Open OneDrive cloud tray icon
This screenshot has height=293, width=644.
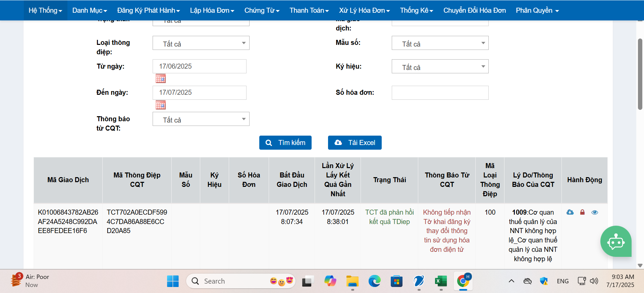527,281
